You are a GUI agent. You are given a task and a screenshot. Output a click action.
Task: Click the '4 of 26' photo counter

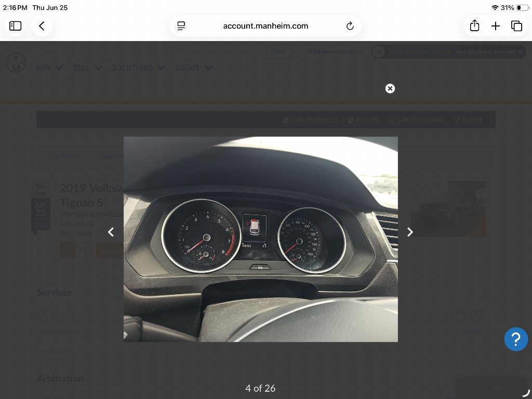coord(260,388)
